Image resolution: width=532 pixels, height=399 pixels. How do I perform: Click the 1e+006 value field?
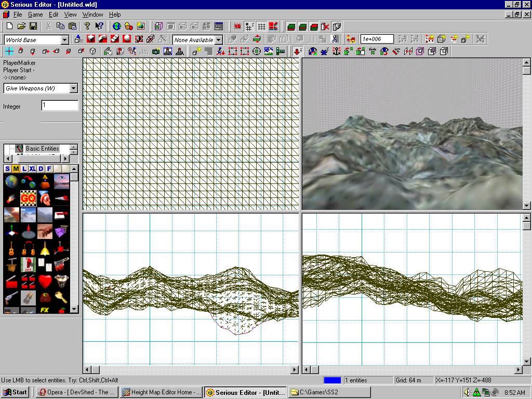pyautogui.click(x=377, y=39)
